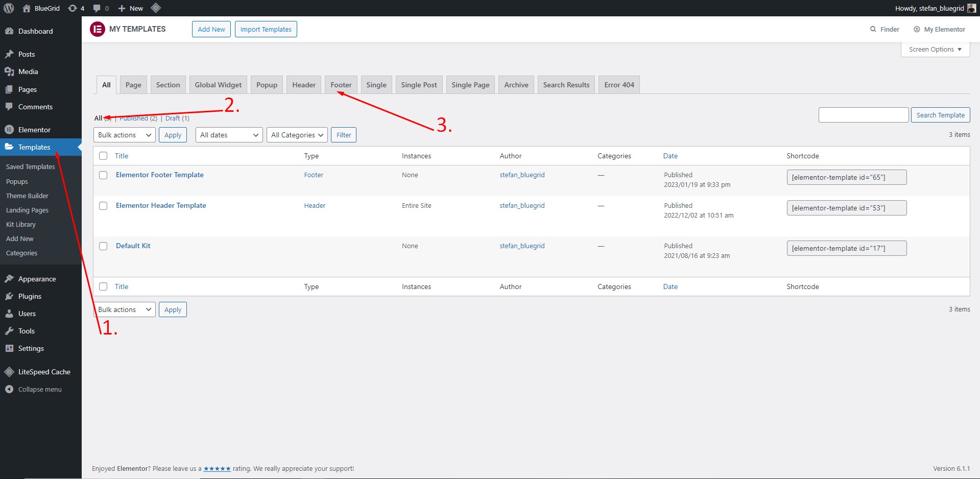Click the five-star rating link in footer
The height and width of the screenshot is (479, 980).
217,468
